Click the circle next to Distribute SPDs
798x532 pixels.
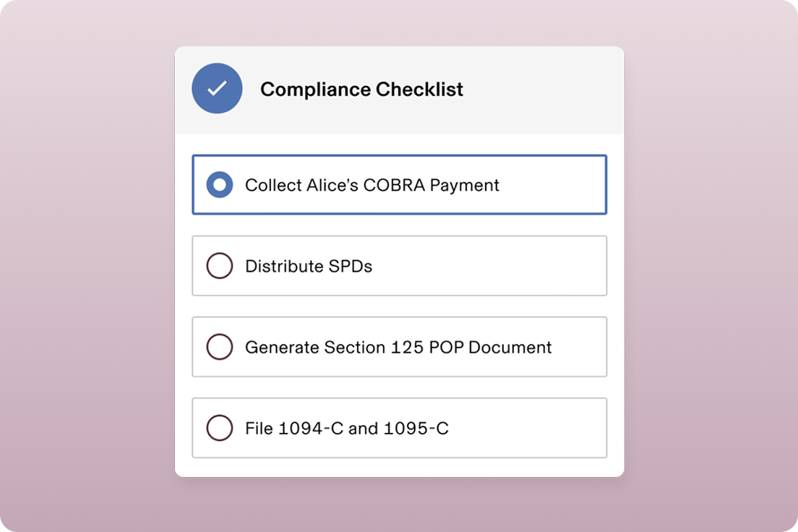[220, 266]
